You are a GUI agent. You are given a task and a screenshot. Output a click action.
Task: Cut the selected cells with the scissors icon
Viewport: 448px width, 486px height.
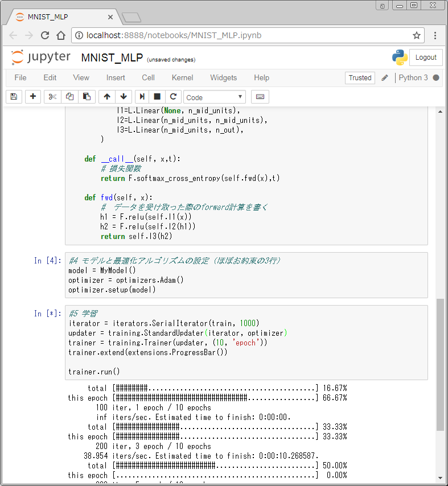tap(52, 97)
